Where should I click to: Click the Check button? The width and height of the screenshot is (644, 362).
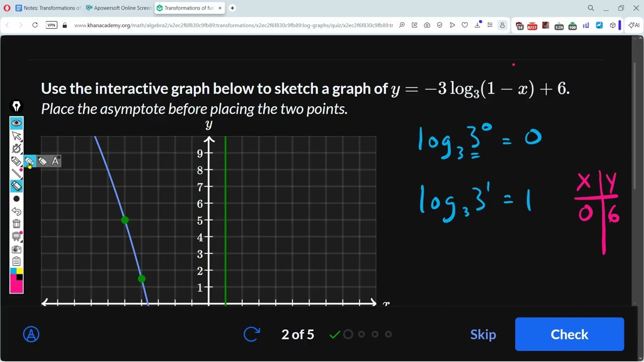[x=570, y=334]
